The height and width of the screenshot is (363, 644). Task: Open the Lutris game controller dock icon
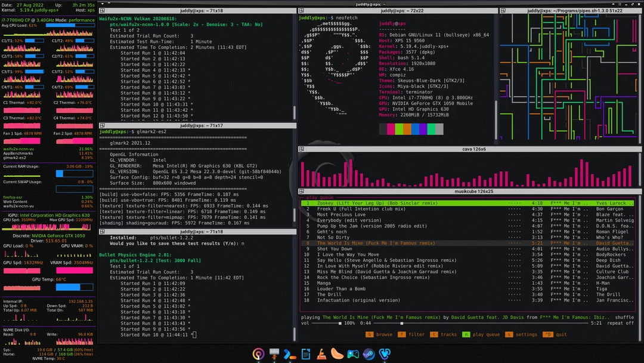[x=354, y=353]
